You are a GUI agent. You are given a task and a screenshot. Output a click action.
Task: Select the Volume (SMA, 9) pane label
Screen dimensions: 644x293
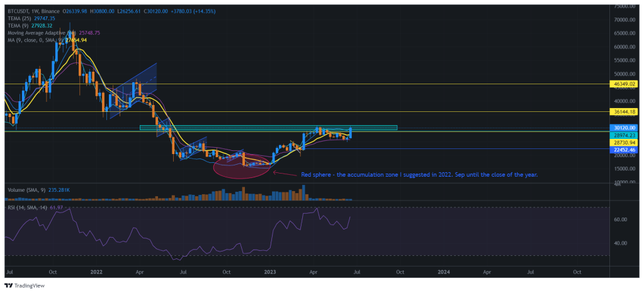(x=26, y=189)
